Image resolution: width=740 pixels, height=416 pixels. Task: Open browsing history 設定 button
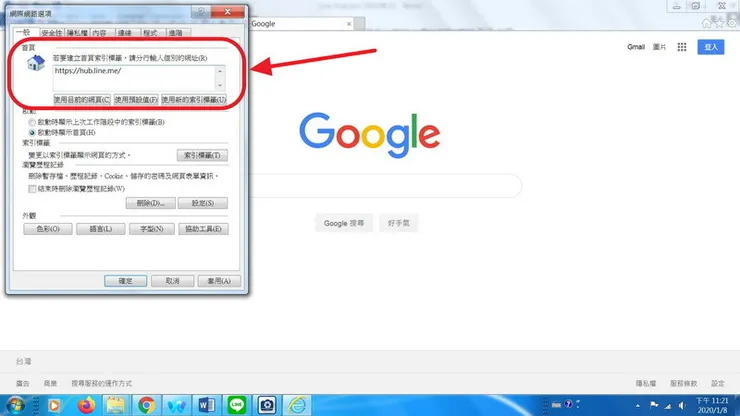click(203, 203)
